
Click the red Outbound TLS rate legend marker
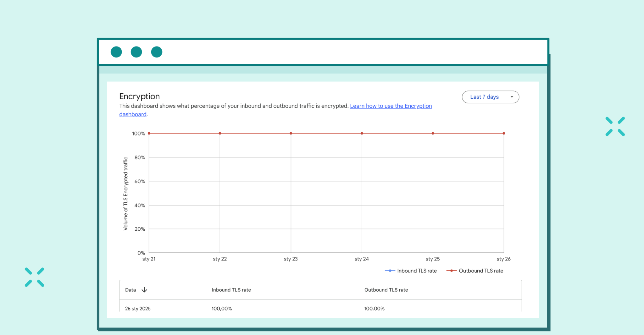(x=451, y=271)
